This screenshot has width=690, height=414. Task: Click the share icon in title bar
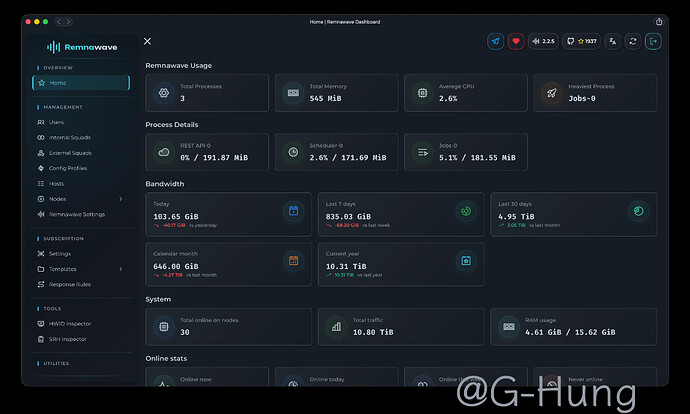point(659,22)
